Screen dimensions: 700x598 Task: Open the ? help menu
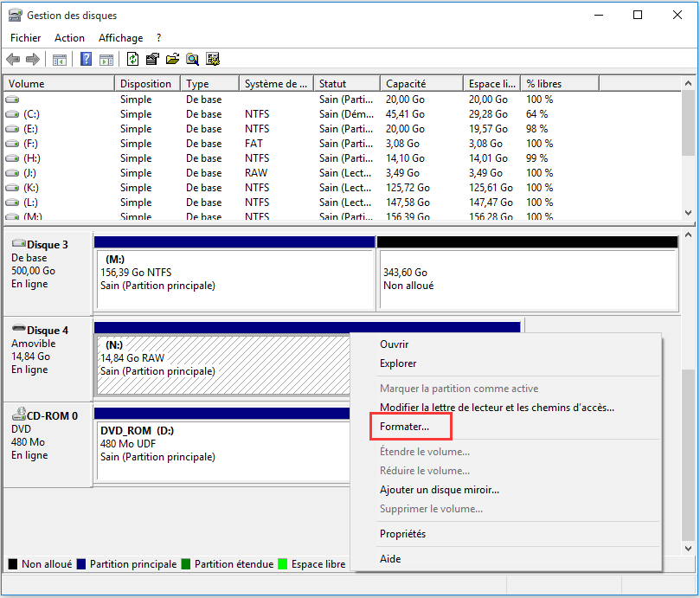click(158, 38)
